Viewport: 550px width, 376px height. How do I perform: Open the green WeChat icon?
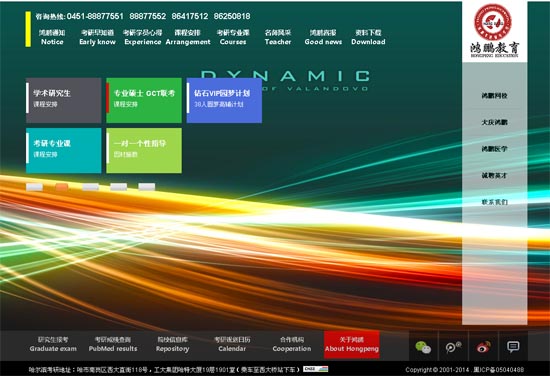[x=423, y=347]
